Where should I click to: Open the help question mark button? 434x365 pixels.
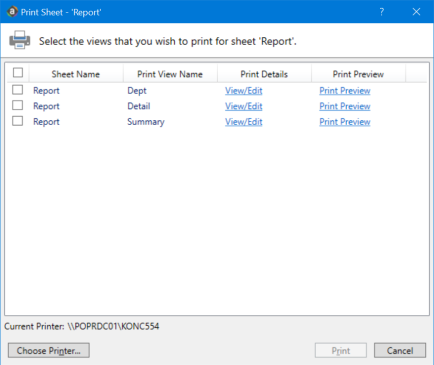[x=382, y=12]
